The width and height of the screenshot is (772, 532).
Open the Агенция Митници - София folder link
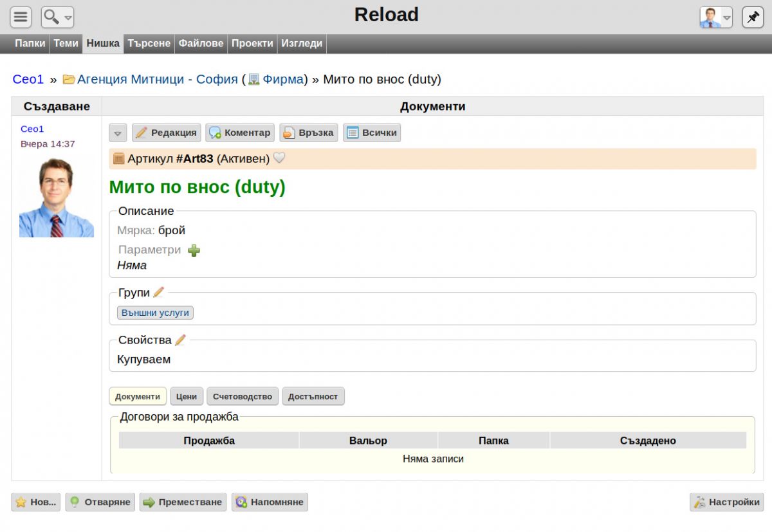pyautogui.click(x=158, y=79)
